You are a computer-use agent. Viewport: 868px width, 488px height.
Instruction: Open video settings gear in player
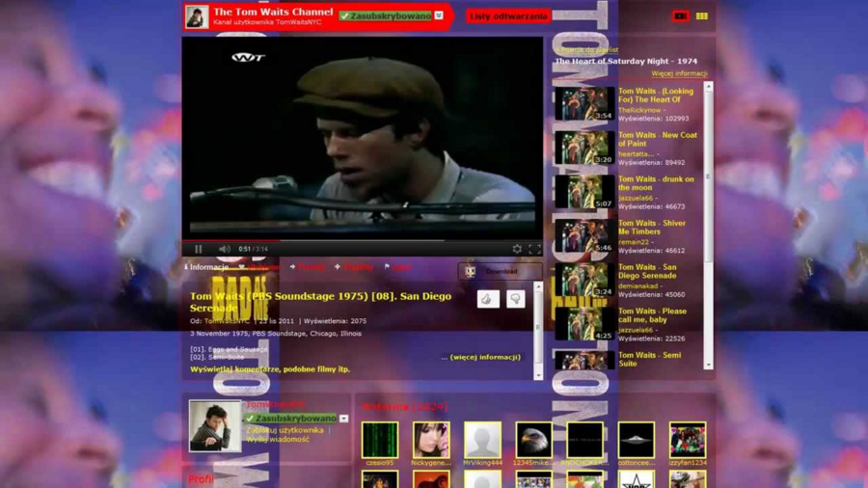(517, 249)
